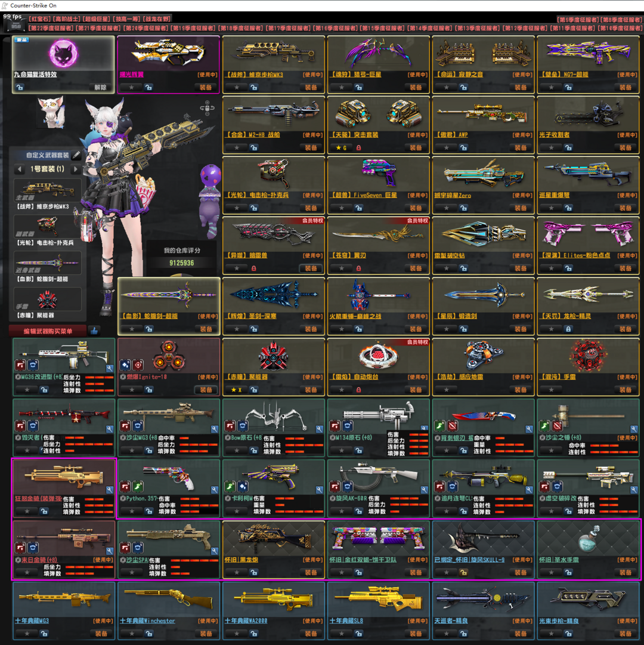Viewport: 644px width, 645px height.
Task: Toggle the lock on 九命猫复活特效
Action: [20, 87]
